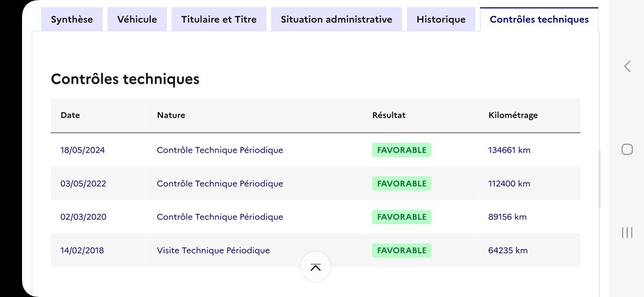Tap the Android recent apps icon
This screenshot has width=644, height=297.
(x=627, y=232)
